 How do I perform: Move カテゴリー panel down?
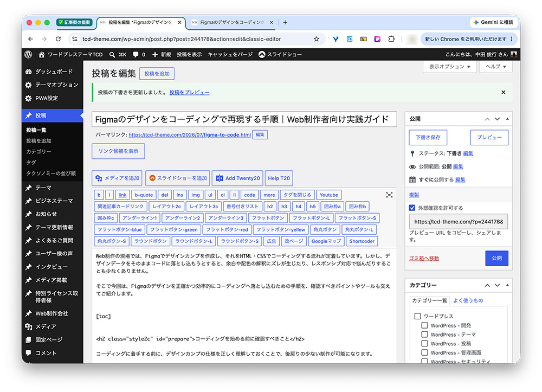[x=497, y=285]
